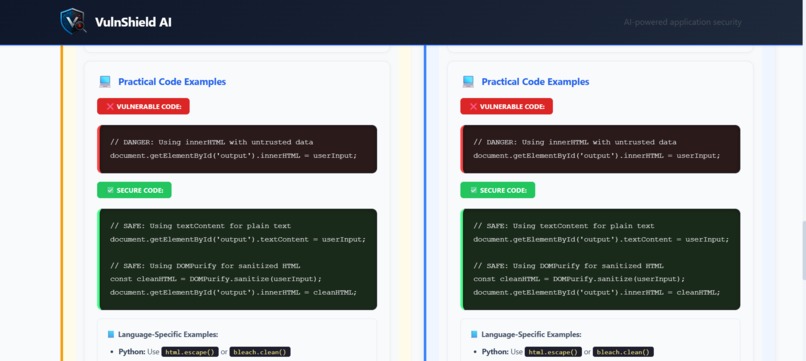The width and height of the screenshot is (806, 361).
Task: Click Language-Specific Examples heading in orange-bordered panel
Action: (x=168, y=334)
